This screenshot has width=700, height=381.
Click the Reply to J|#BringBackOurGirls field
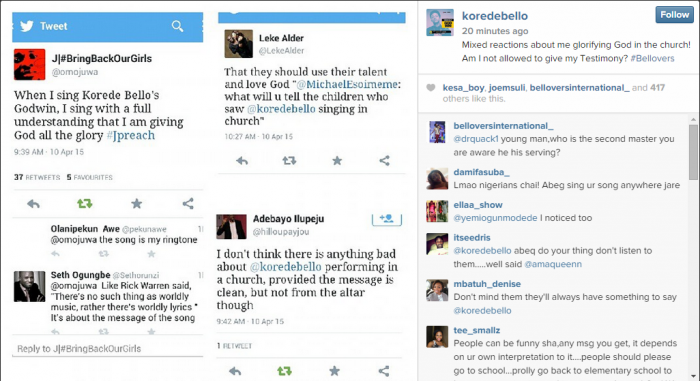[108, 349]
